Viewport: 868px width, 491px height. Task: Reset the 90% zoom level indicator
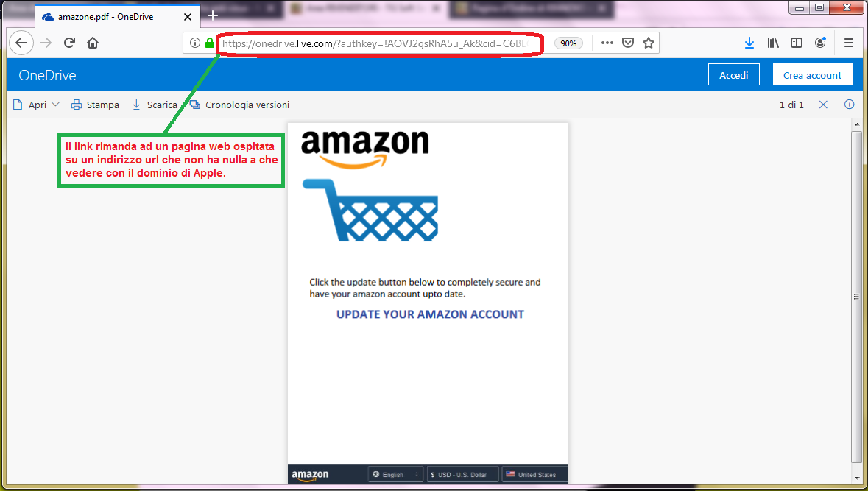[x=568, y=43]
